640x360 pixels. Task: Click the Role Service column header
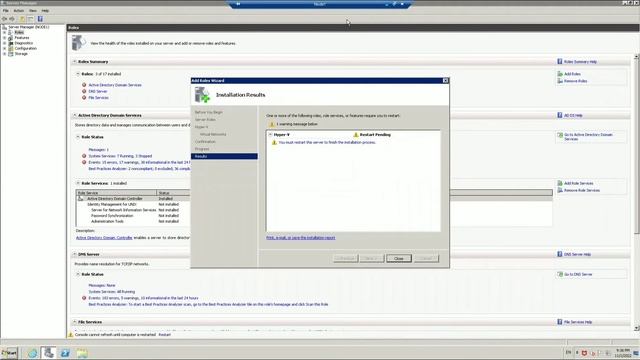click(116, 193)
